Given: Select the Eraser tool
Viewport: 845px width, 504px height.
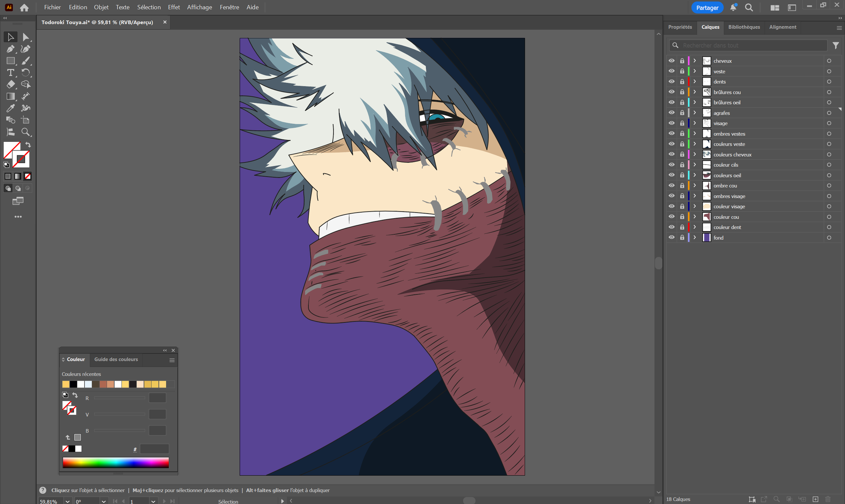Looking at the screenshot, I should tap(10, 84).
